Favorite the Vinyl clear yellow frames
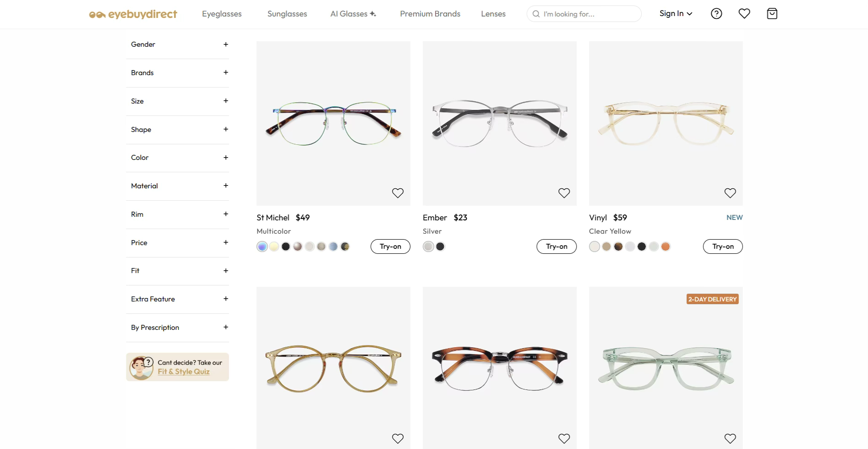This screenshot has height=449, width=868. (730, 193)
